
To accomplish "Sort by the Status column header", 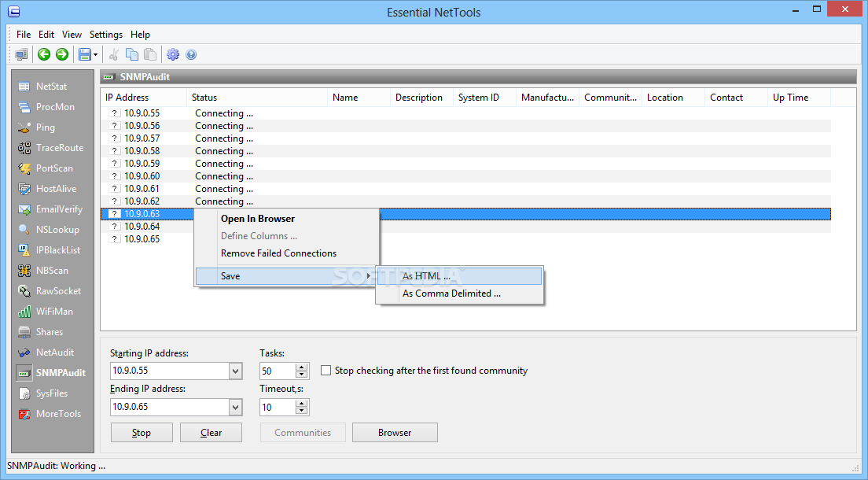I will [x=257, y=98].
